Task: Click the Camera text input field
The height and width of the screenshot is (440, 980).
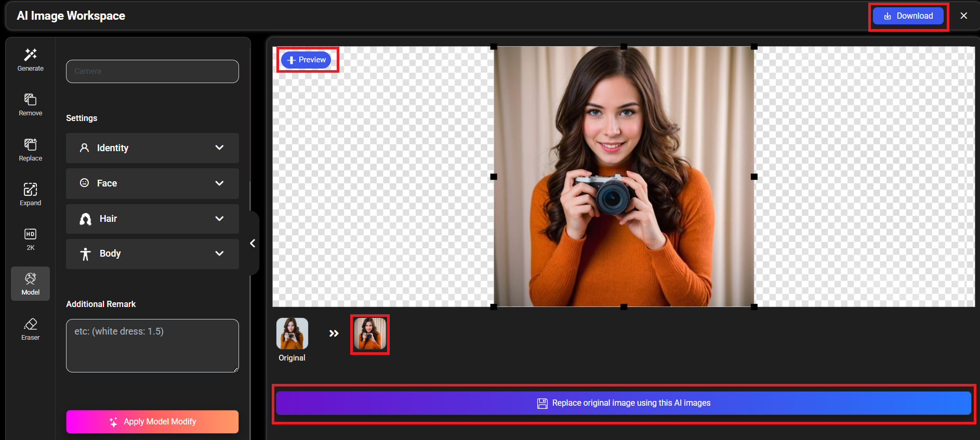Action: click(152, 71)
